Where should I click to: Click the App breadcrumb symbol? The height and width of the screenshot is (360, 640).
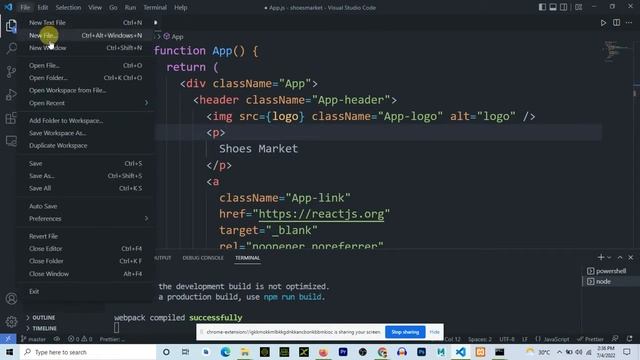pos(173,37)
